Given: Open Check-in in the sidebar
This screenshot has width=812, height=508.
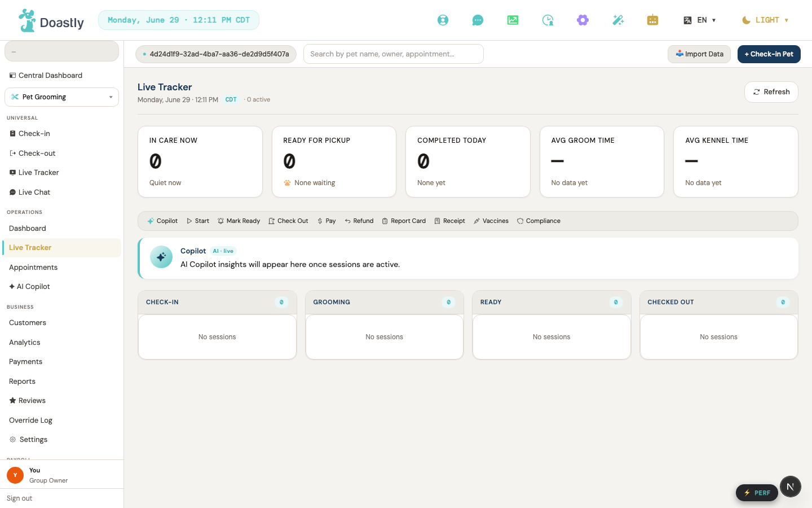Looking at the screenshot, I should 62,134.
